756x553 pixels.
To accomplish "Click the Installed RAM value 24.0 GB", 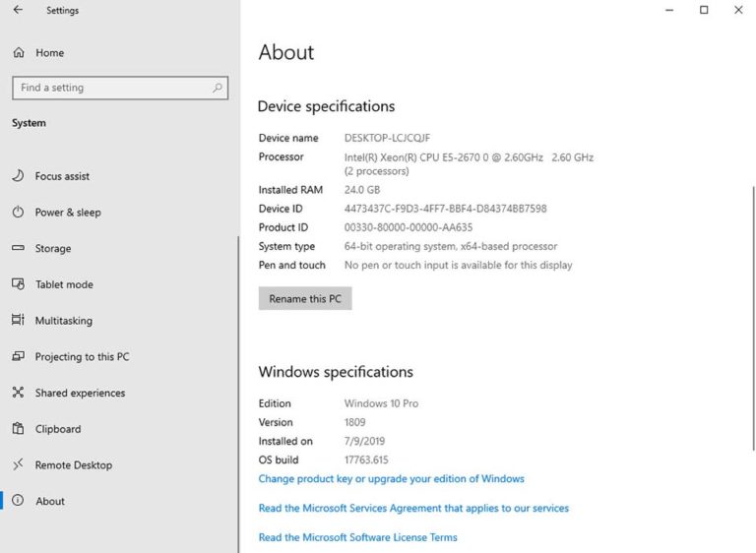I will [x=362, y=190].
